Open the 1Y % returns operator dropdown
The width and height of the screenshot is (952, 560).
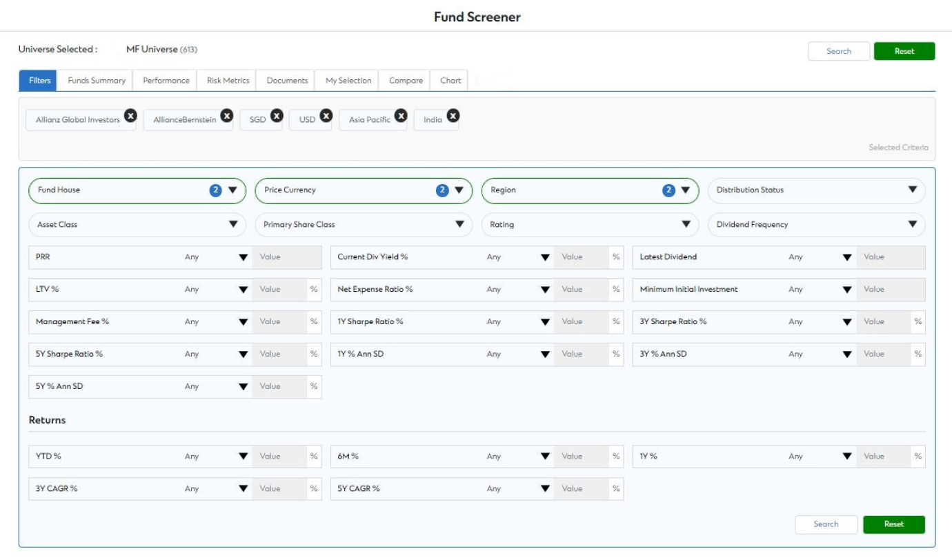(820, 457)
